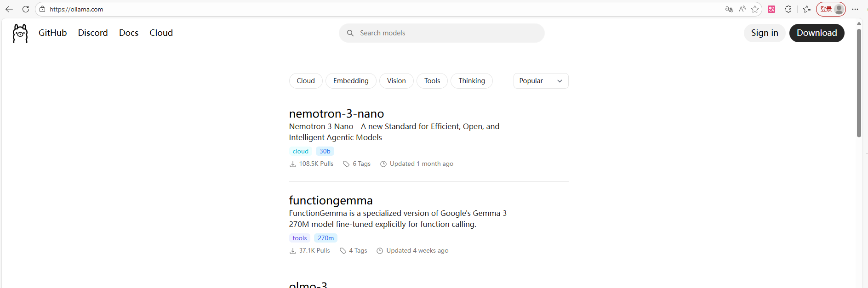Click the pink extension icon in toolbar

(x=771, y=9)
